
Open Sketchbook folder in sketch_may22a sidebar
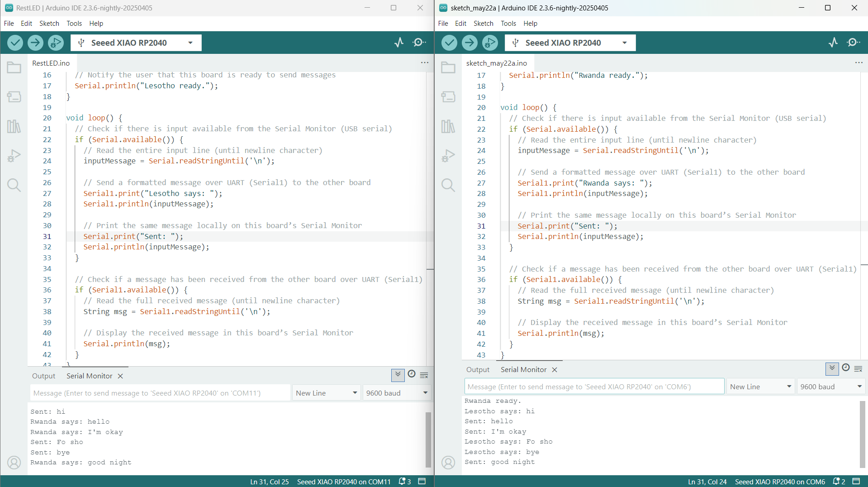tap(448, 67)
